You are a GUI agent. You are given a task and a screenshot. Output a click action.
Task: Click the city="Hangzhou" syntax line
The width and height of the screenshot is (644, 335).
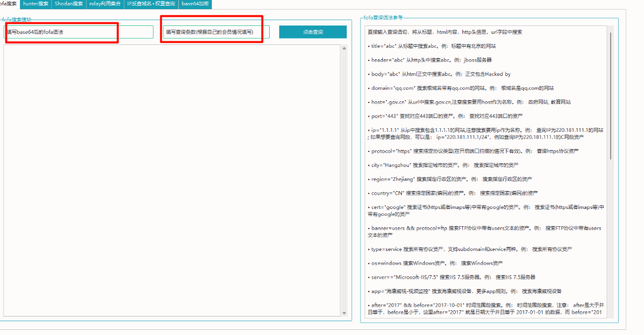[443, 165]
